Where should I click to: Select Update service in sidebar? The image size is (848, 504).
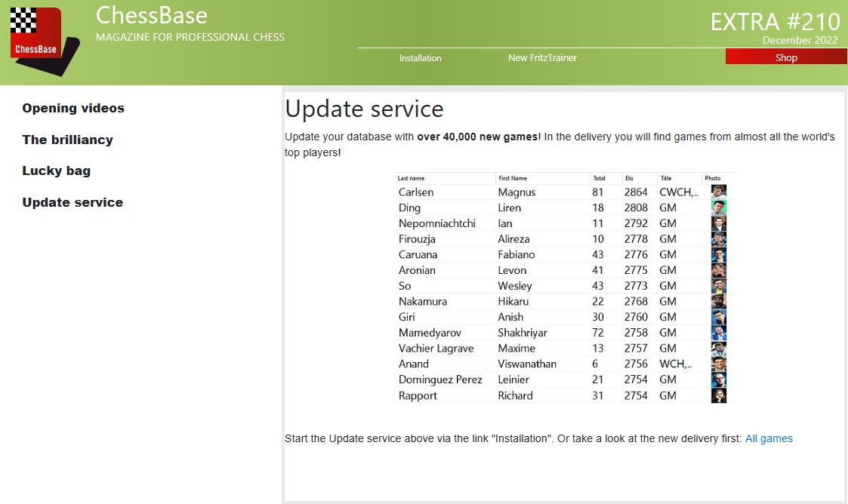pos(72,202)
